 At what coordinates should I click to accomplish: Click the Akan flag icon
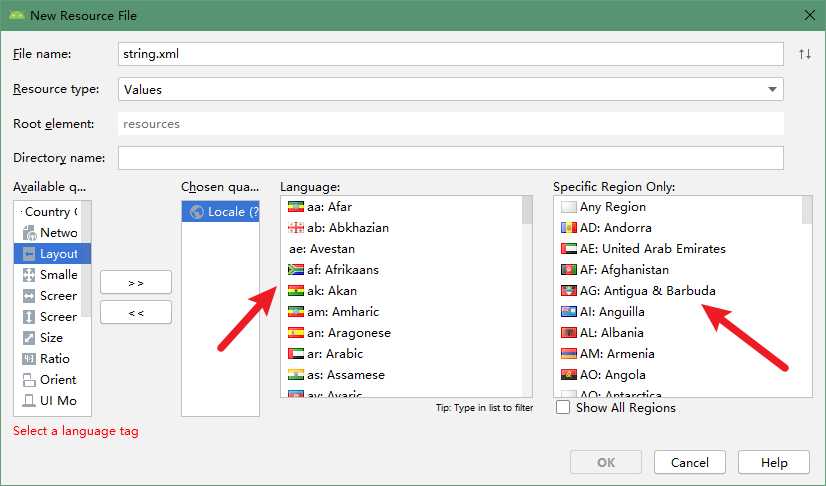(x=296, y=291)
